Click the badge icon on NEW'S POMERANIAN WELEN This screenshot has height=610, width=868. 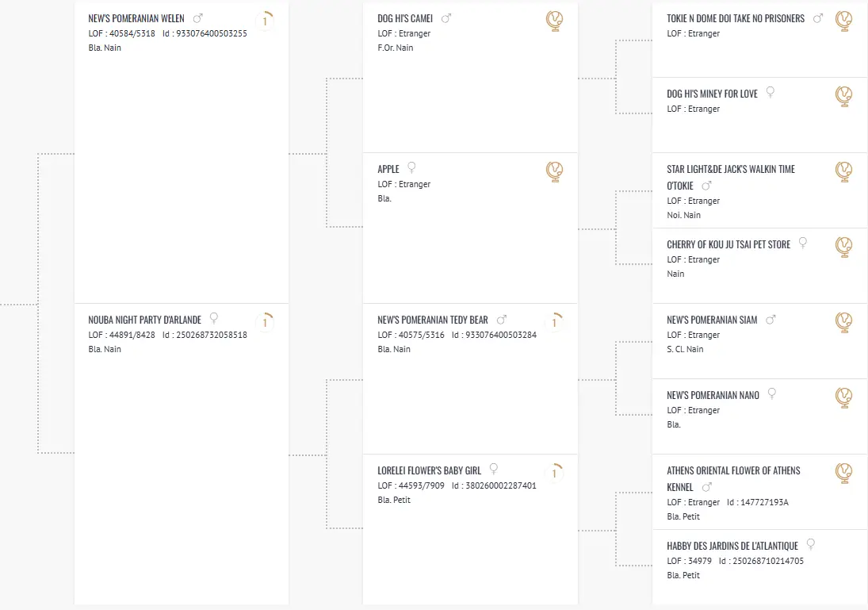265,21
